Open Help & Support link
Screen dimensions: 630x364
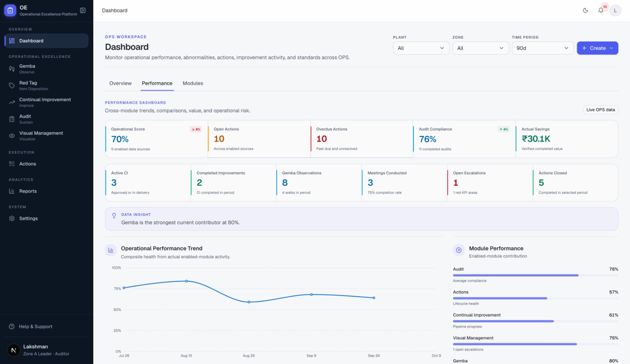coord(46,327)
